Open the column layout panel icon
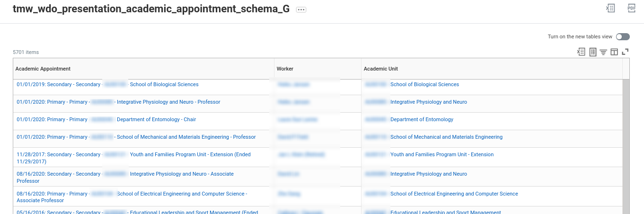Image resolution: width=644 pixels, height=214 pixels. coord(614,52)
